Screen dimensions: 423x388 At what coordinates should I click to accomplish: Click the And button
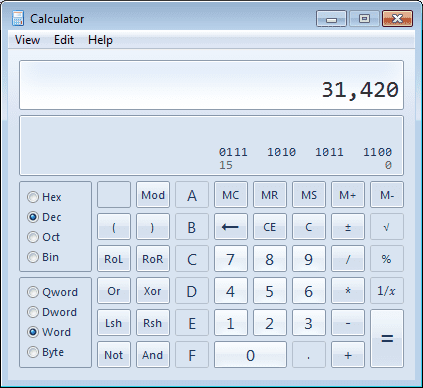click(153, 355)
